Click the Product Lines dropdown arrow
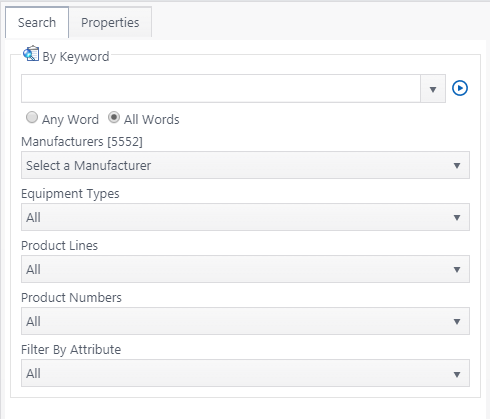This screenshot has height=419, width=490. pyautogui.click(x=457, y=270)
